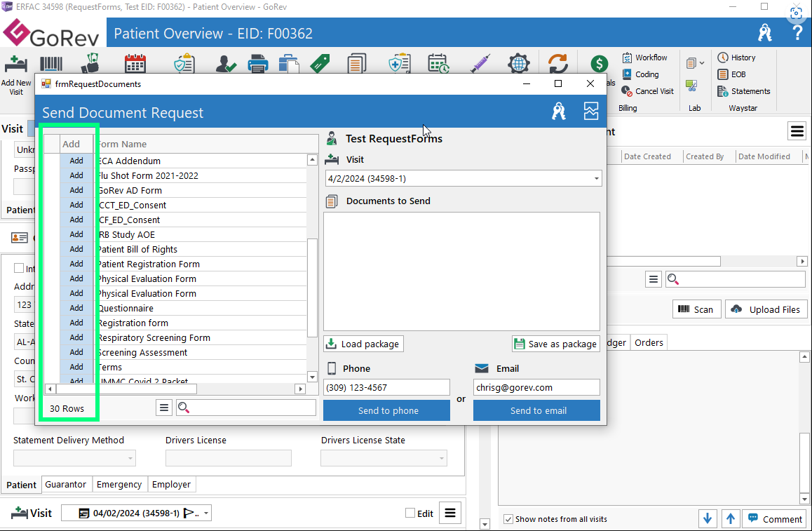Image resolution: width=812 pixels, height=531 pixels.
Task: Click the Save as package button
Action: (555, 344)
